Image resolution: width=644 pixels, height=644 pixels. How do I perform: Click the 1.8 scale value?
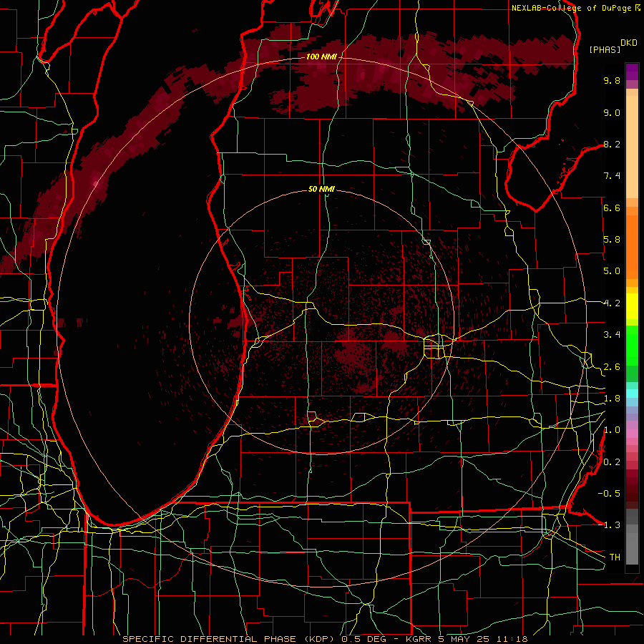(612, 399)
